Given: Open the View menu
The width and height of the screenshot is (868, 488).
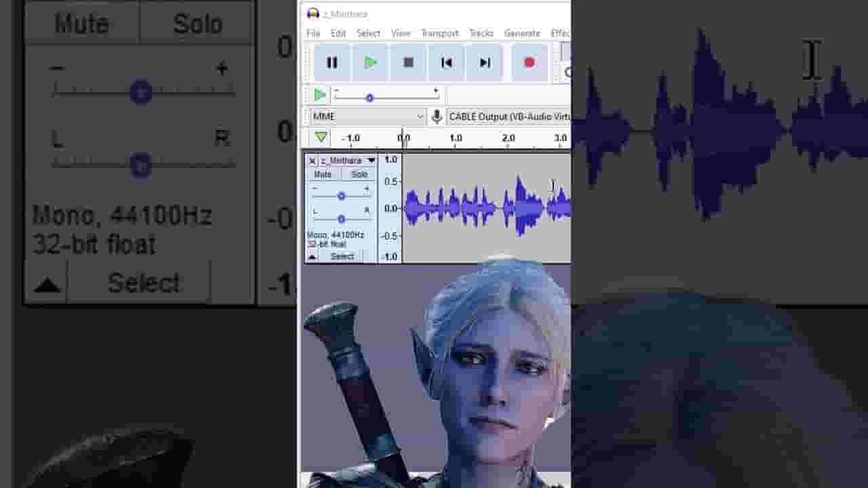Looking at the screenshot, I should 401,33.
